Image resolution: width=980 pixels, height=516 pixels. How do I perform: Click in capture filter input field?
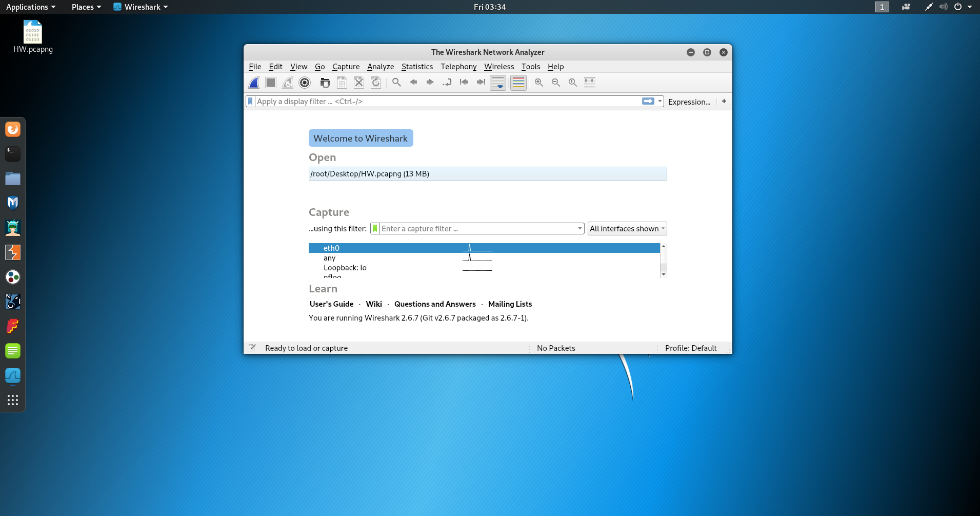pyautogui.click(x=478, y=229)
